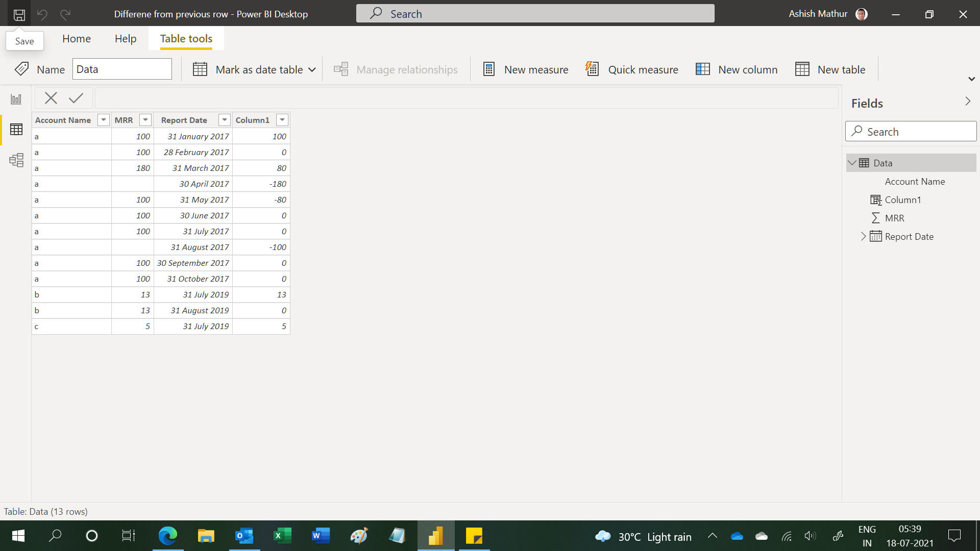Open Microsoft Edge from taskbar
This screenshot has height=551, width=980.
(x=168, y=536)
